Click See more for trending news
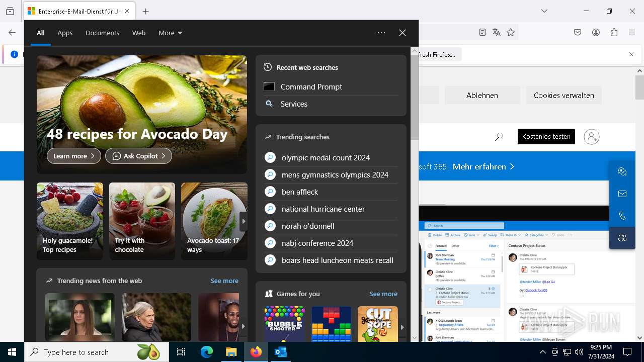644x362 pixels. [224, 281]
